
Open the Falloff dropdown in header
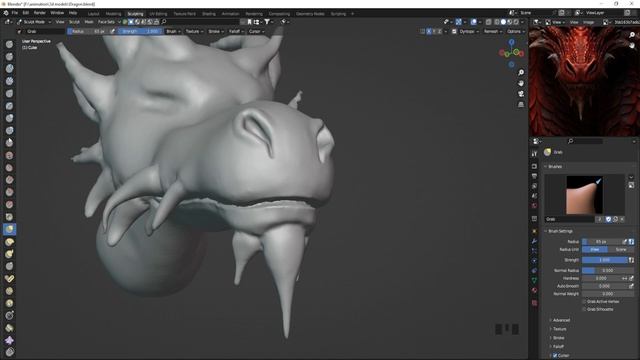coord(236,31)
